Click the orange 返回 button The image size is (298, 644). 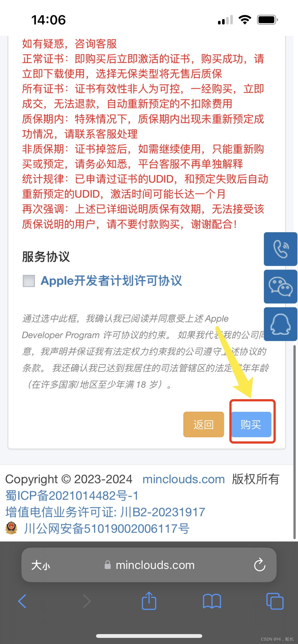point(204,425)
